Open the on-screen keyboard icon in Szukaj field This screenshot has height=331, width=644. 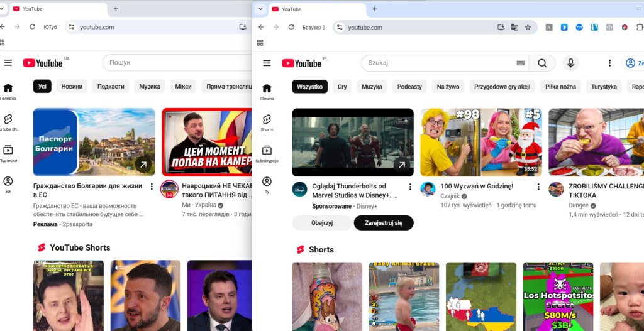pos(520,63)
